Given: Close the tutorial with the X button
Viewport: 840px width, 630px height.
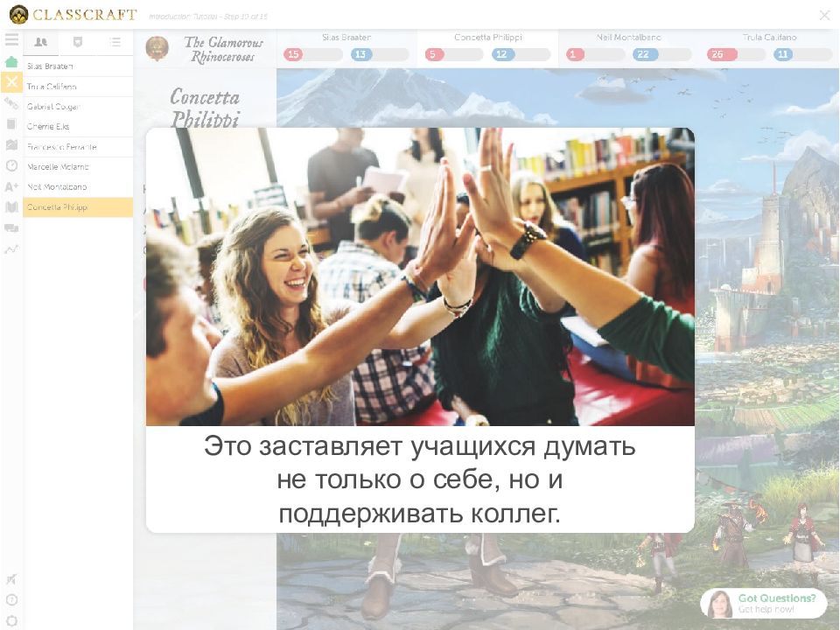Looking at the screenshot, I should point(823,15).
